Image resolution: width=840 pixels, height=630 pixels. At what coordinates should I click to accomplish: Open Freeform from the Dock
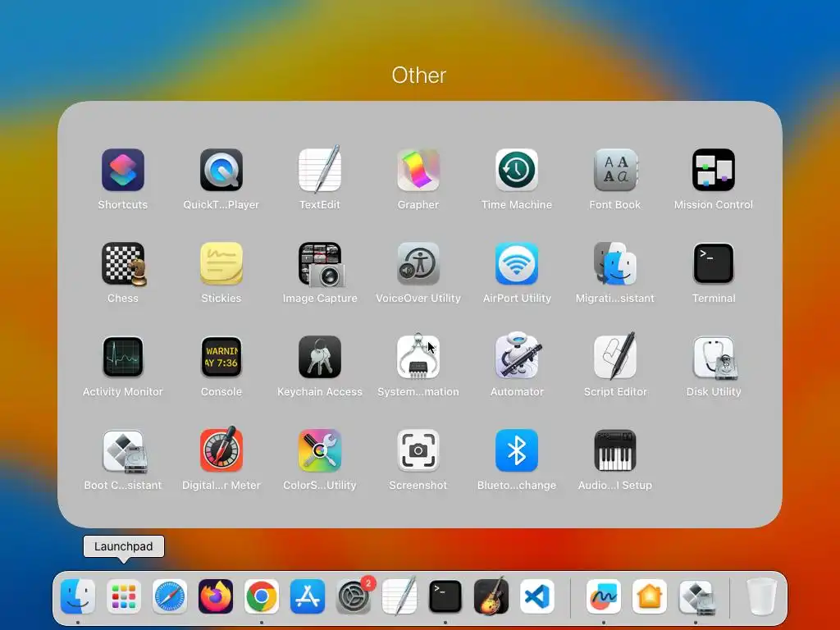(x=604, y=596)
